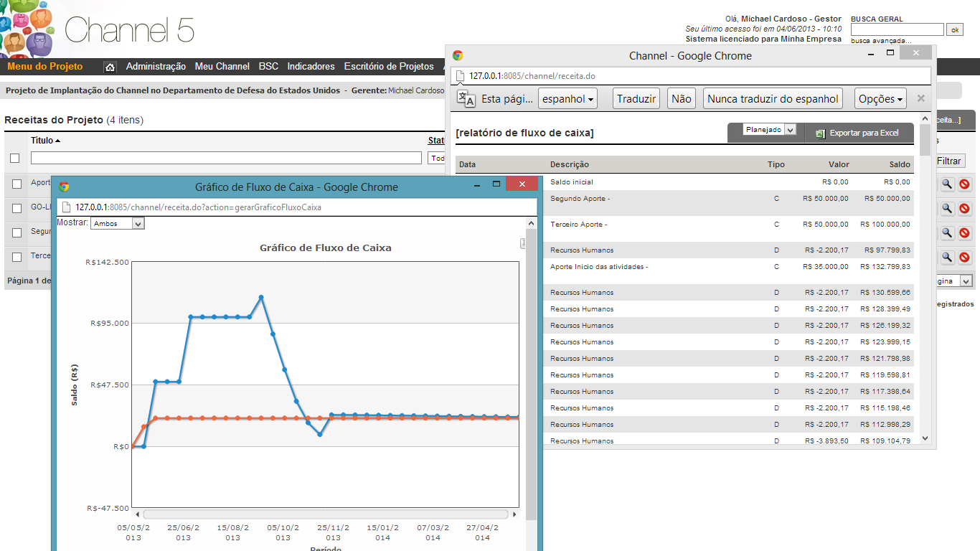
Task: Click the magnifier icon in second receita row
Action: tap(947, 209)
